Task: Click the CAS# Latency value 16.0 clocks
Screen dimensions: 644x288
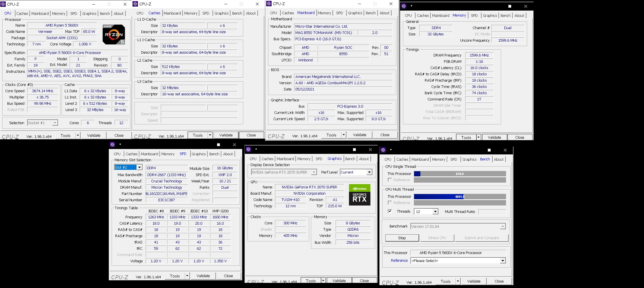Action: click(479, 68)
